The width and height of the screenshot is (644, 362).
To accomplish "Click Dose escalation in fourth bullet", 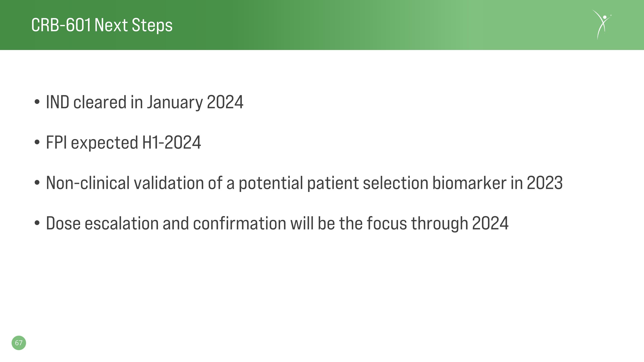I will pos(102,223).
